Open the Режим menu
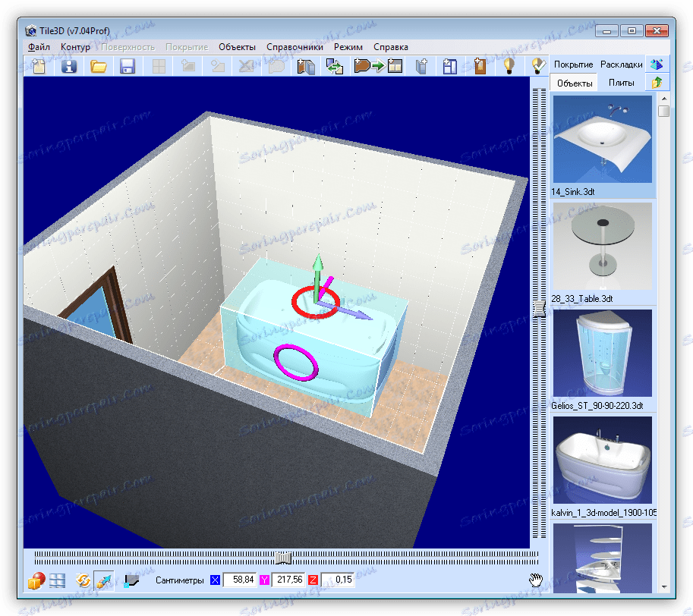The image size is (693, 616). [x=348, y=47]
